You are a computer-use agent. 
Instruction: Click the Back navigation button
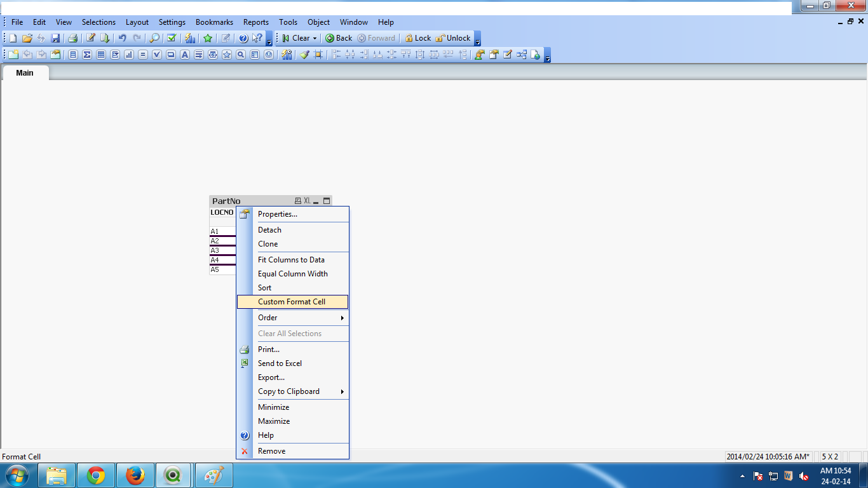pyautogui.click(x=339, y=38)
